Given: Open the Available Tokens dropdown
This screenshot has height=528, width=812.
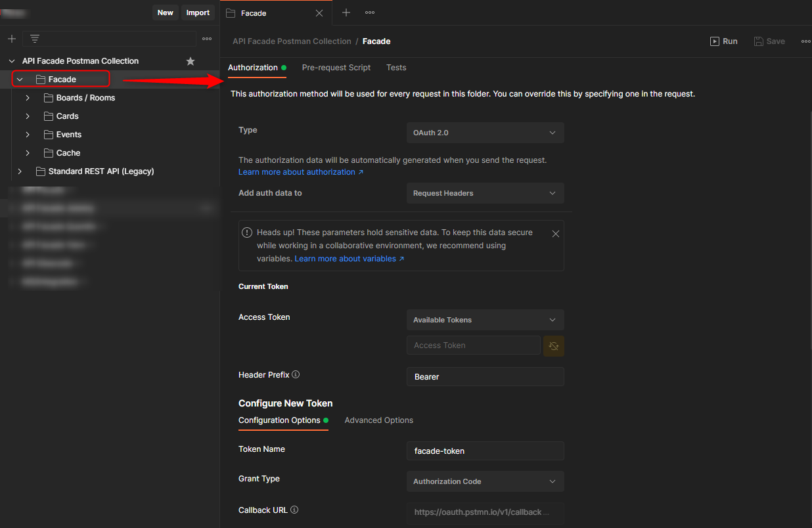Looking at the screenshot, I should [x=485, y=320].
